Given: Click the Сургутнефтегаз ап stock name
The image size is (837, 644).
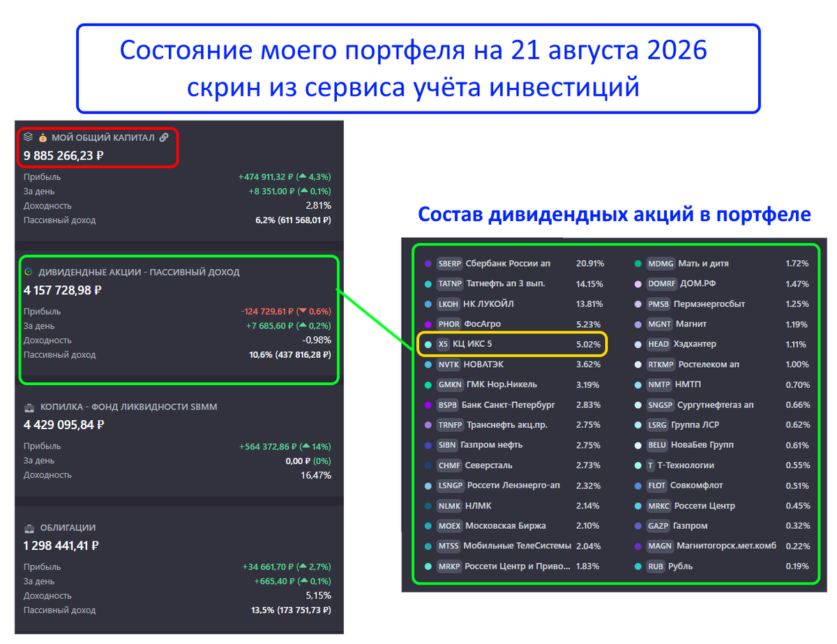Looking at the screenshot, I should [x=716, y=405].
